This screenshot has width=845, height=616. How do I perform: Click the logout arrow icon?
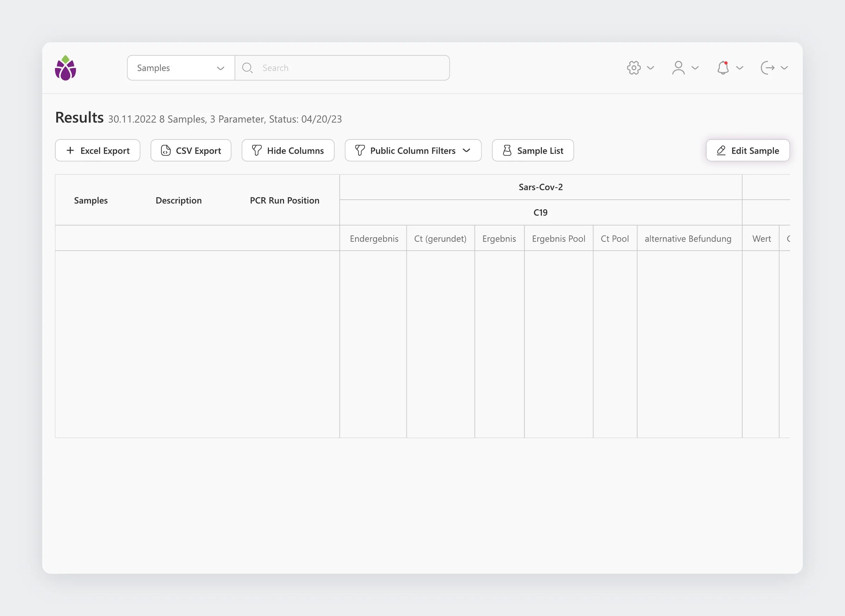(768, 68)
